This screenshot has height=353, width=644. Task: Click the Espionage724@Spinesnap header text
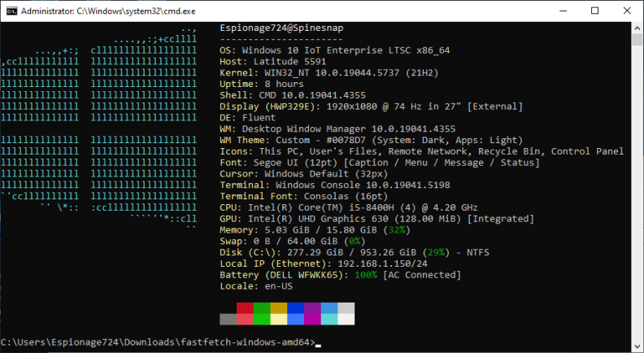pyautogui.click(x=281, y=28)
